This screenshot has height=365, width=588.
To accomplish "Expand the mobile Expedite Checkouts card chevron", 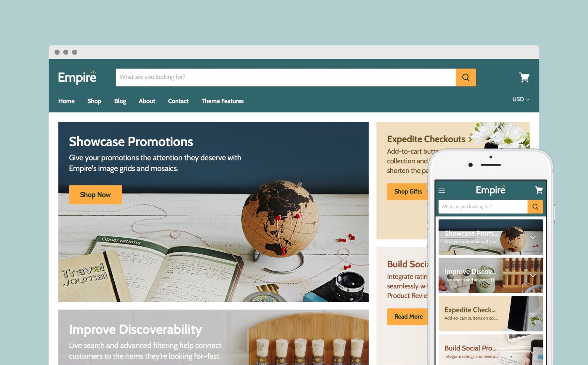I will (x=533, y=314).
